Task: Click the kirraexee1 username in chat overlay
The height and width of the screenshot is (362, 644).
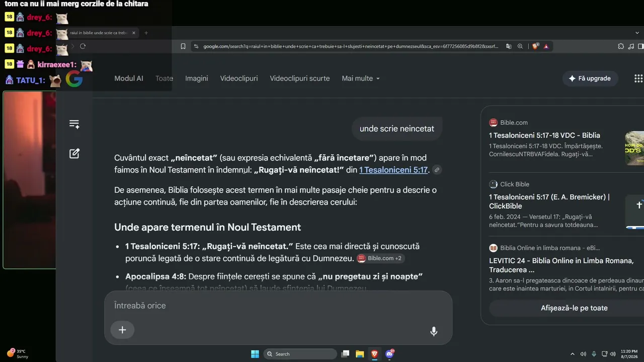Action: click(x=57, y=65)
